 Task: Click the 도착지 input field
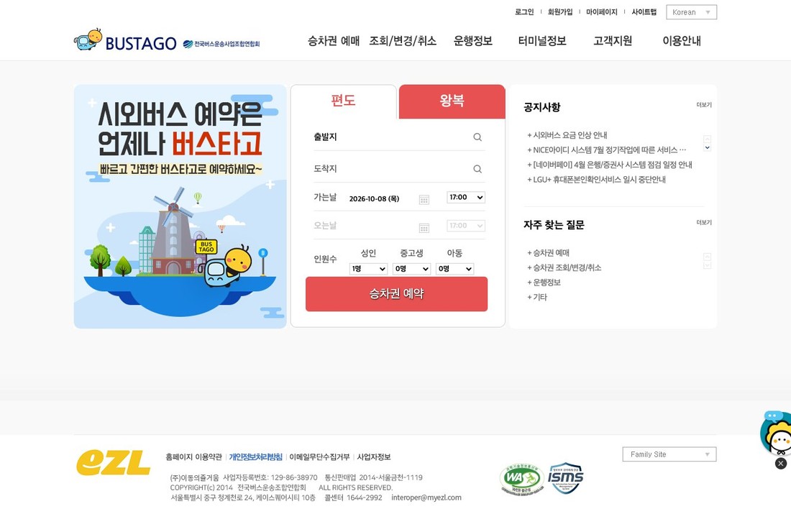click(x=399, y=169)
